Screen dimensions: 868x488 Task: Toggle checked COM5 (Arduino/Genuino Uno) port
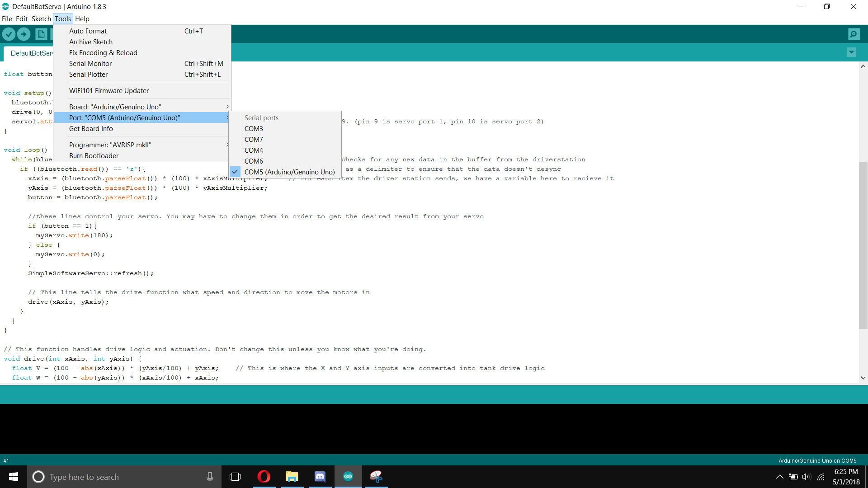click(x=285, y=172)
